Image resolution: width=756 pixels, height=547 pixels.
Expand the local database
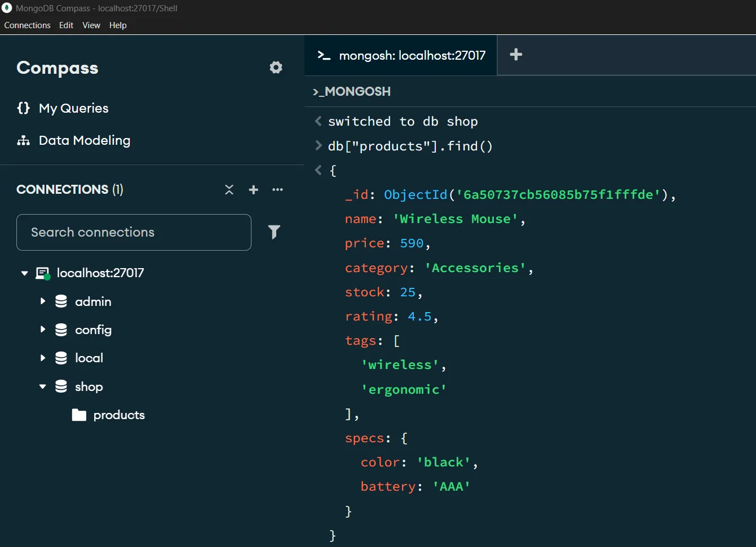point(42,358)
